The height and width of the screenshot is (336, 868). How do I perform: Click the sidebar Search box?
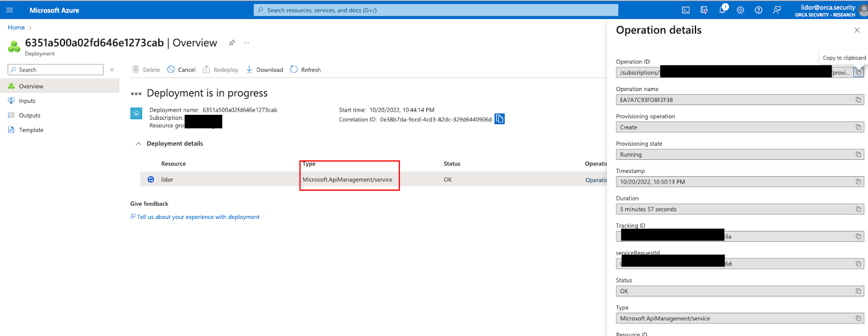(x=55, y=70)
